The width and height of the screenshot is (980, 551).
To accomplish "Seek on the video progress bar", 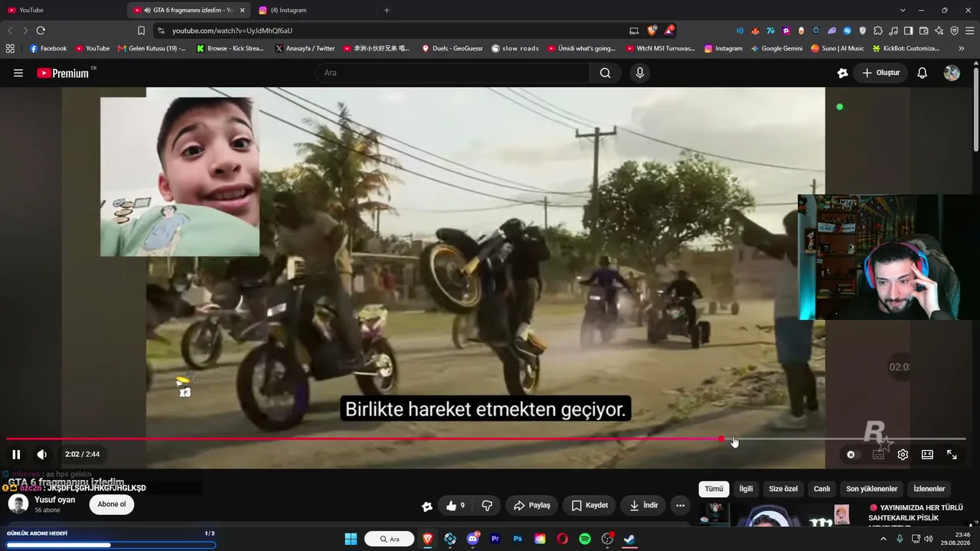I will click(486, 439).
